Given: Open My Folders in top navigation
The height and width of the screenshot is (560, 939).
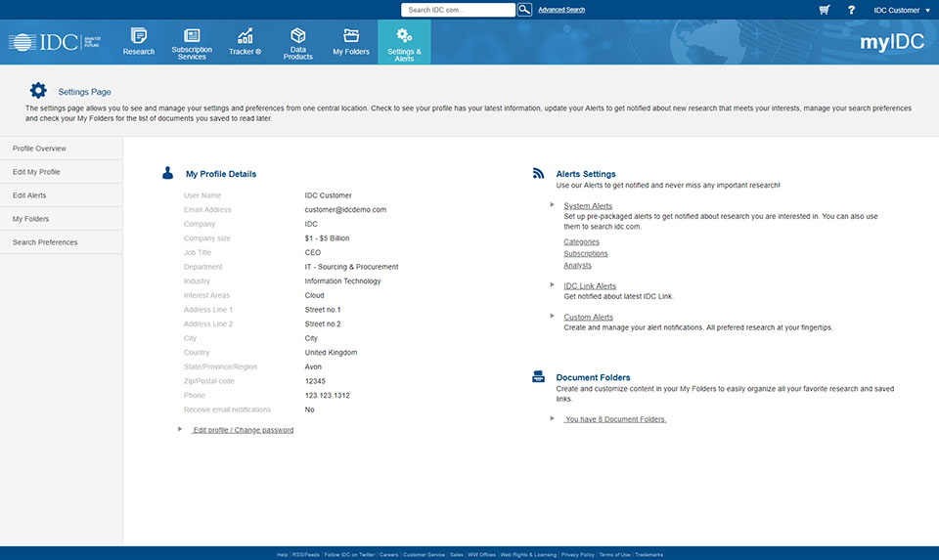Looking at the screenshot, I should pos(351,42).
